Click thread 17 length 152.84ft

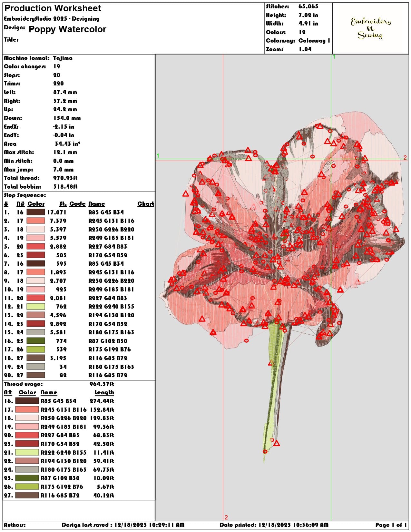coord(102,410)
